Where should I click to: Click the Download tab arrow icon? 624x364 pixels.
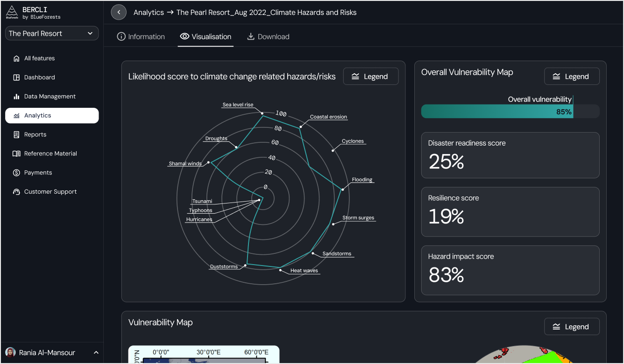[x=251, y=36]
